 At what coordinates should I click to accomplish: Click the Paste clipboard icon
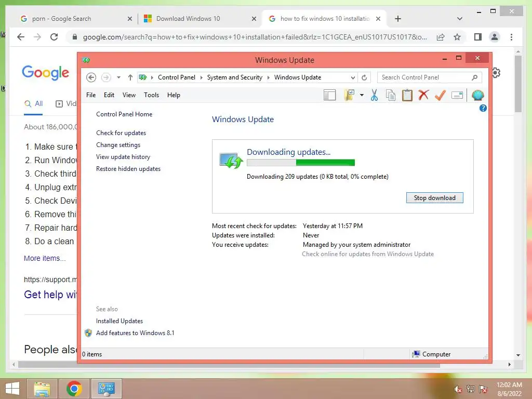click(x=407, y=96)
